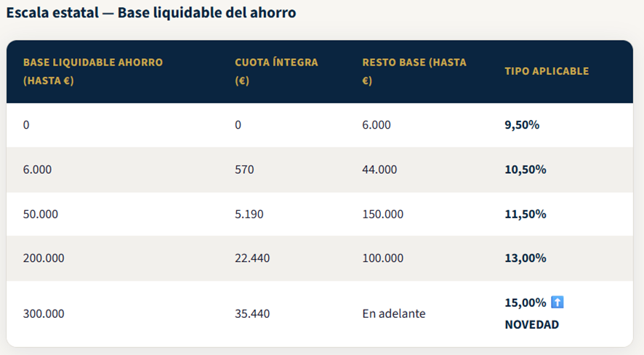Click the 11,50% rate cell
The image size is (644, 355).
point(525,214)
